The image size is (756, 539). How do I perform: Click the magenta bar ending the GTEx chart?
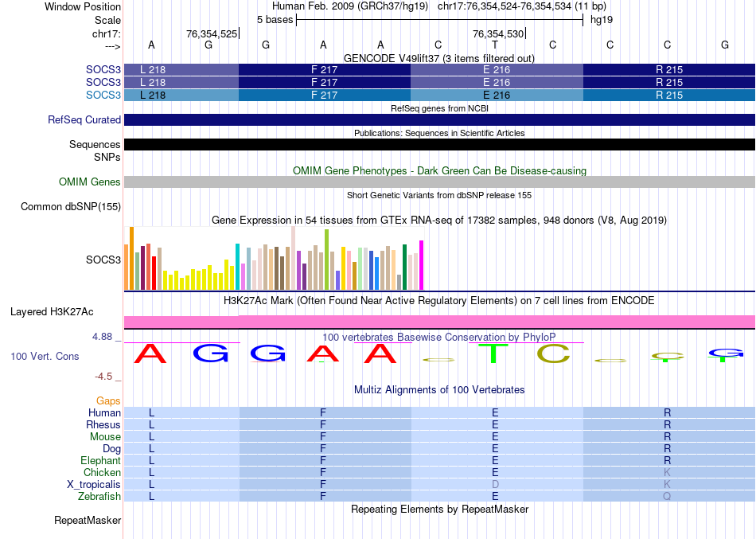tap(422, 265)
